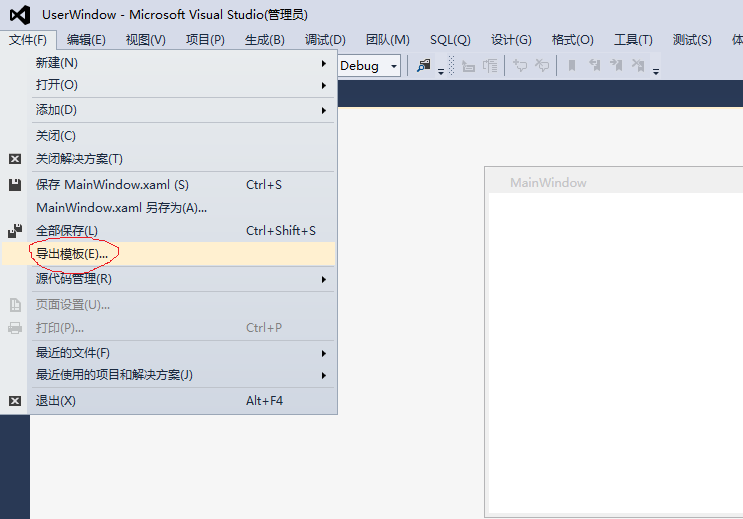Screen dimensions: 743x519
Task: Click the X icon beside 退出(X)
Action: (15, 401)
